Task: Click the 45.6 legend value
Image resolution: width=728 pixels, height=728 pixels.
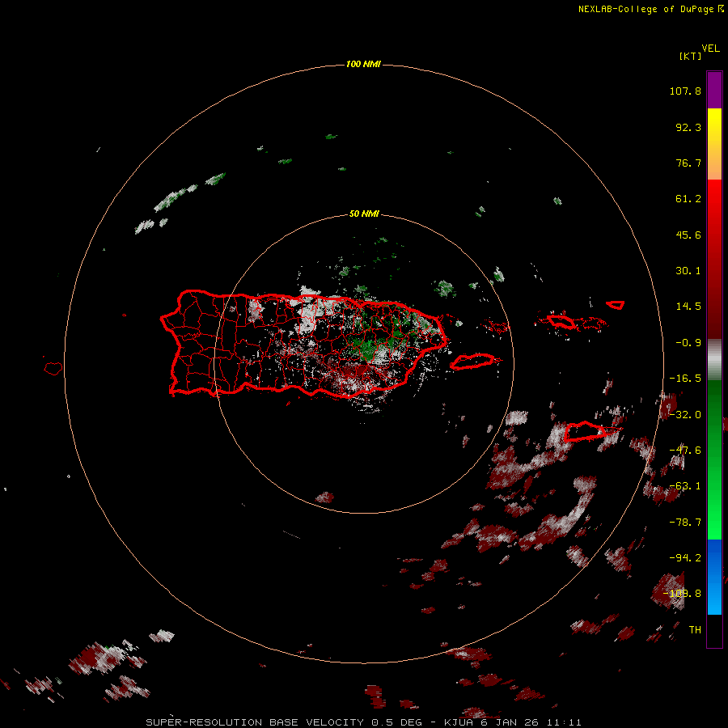Action: (688, 235)
